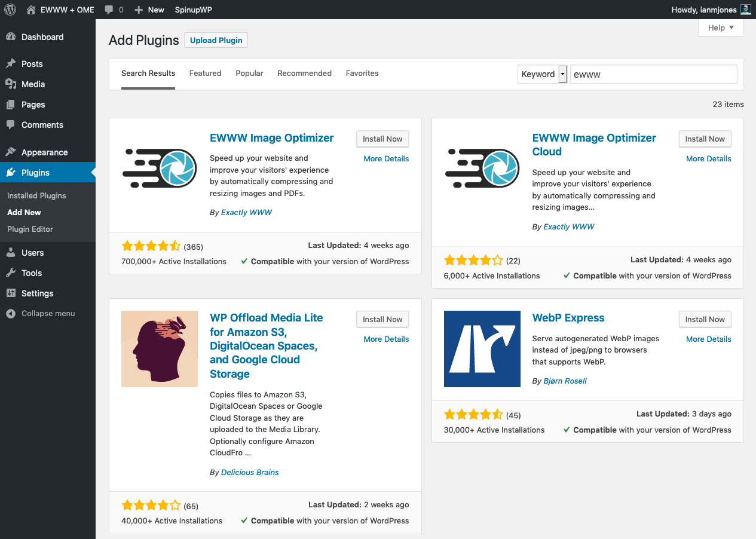Click the WebP Express road sign thumbnail
756x539 pixels.
[x=482, y=349]
